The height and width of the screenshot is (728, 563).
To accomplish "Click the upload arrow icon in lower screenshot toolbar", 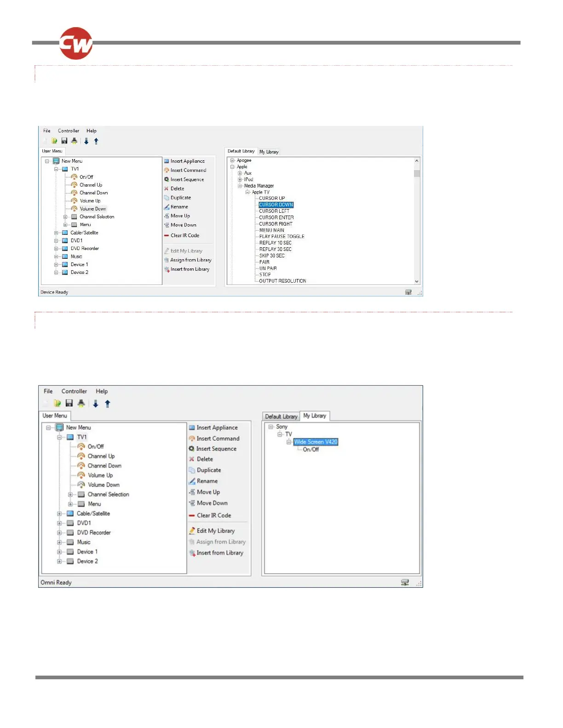I will click(x=108, y=404).
